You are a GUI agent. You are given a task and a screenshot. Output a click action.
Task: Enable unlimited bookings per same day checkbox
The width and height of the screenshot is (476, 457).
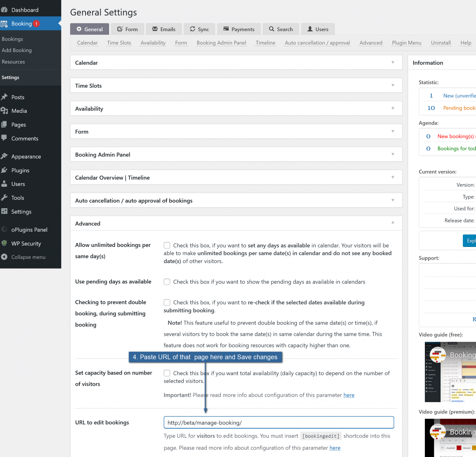click(x=167, y=245)
